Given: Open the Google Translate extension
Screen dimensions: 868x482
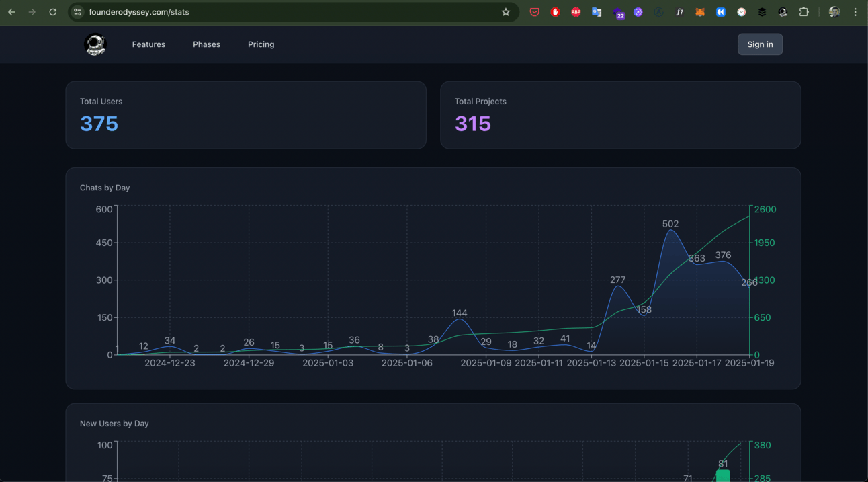Looking at the screenshot, I should [597, 12].
